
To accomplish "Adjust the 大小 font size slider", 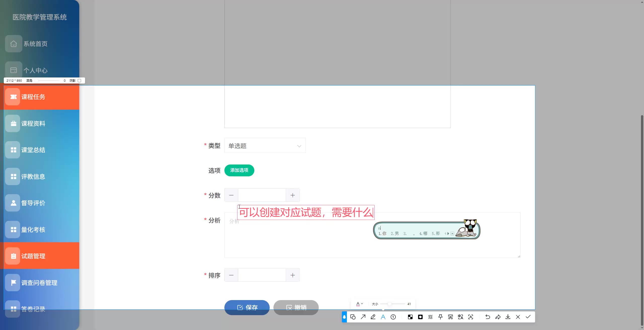I will (x=389, y=304).
